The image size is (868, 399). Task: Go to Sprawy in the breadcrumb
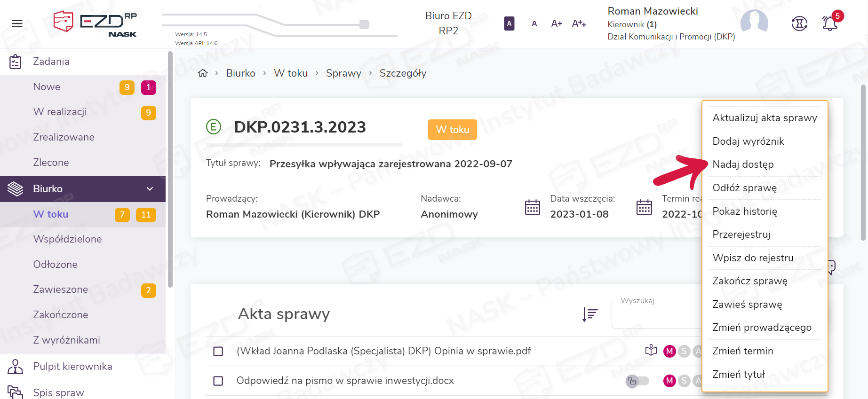(343, 73)
